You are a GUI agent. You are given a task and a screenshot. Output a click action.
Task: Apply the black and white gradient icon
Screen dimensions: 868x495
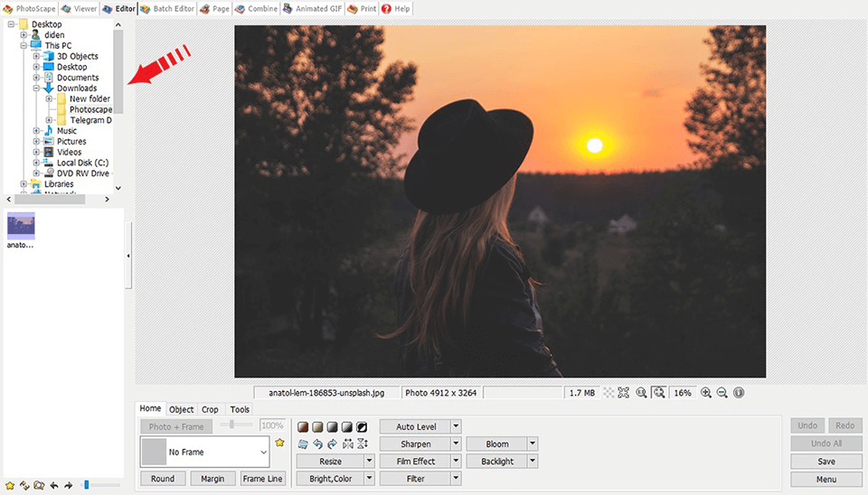[346, 427]
